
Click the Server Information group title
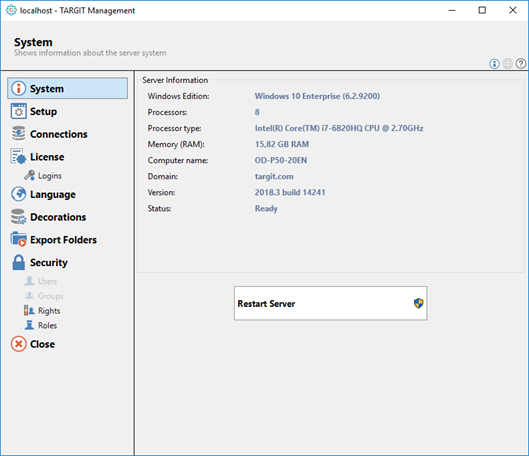(x=175, y=80)
